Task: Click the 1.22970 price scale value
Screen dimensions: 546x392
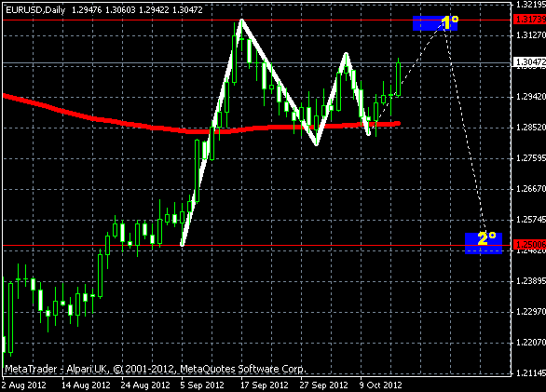Action: pyautogui.click(x=531, y=312)
